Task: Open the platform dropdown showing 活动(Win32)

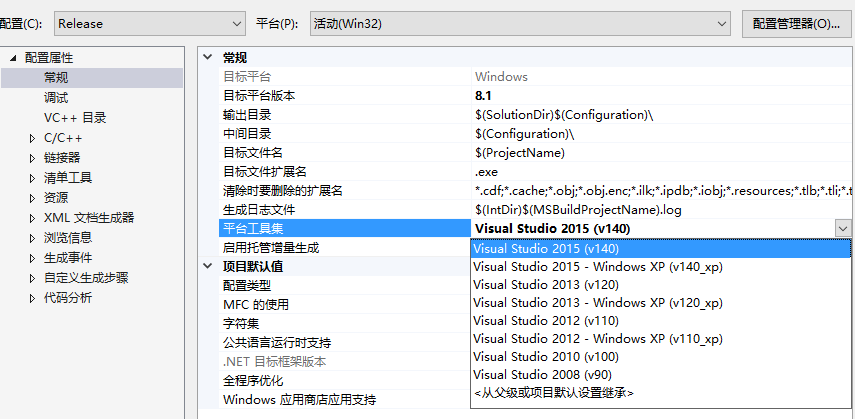Action: point(520,24)
